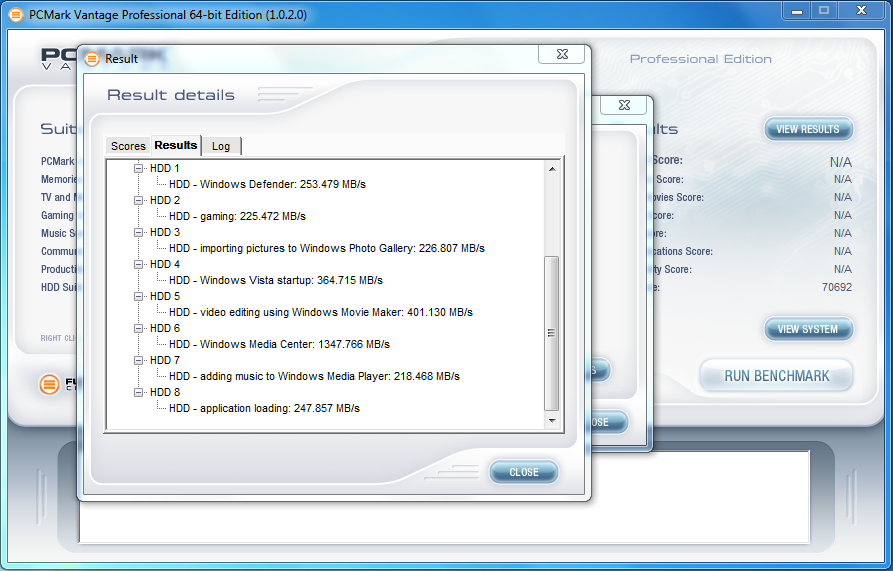
Task: Click the Memories suite entry in main window
Action: pyautogui.click(x=59, y=179)
